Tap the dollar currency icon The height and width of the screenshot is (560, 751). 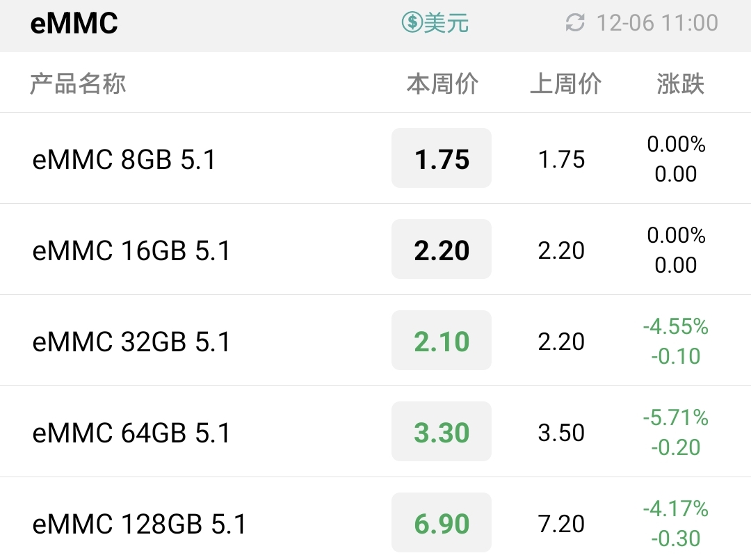(412, 22)
